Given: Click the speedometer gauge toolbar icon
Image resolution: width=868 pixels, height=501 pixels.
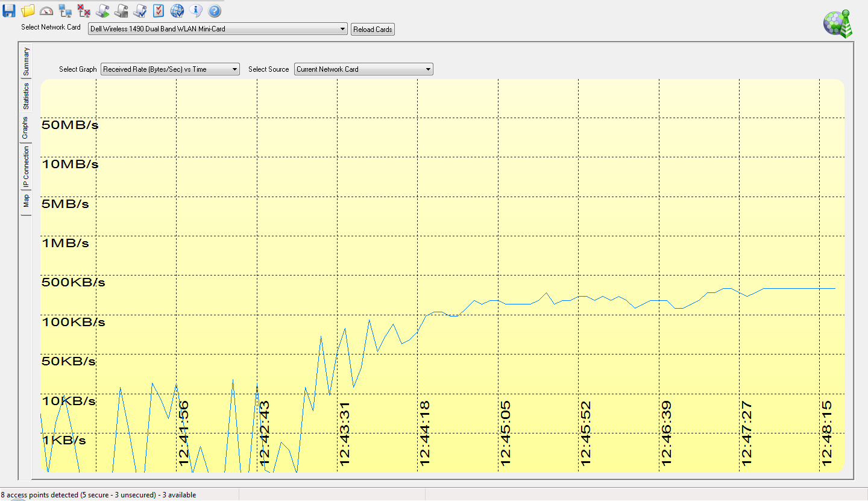Looking at the screenshot, I should point(46,11).
